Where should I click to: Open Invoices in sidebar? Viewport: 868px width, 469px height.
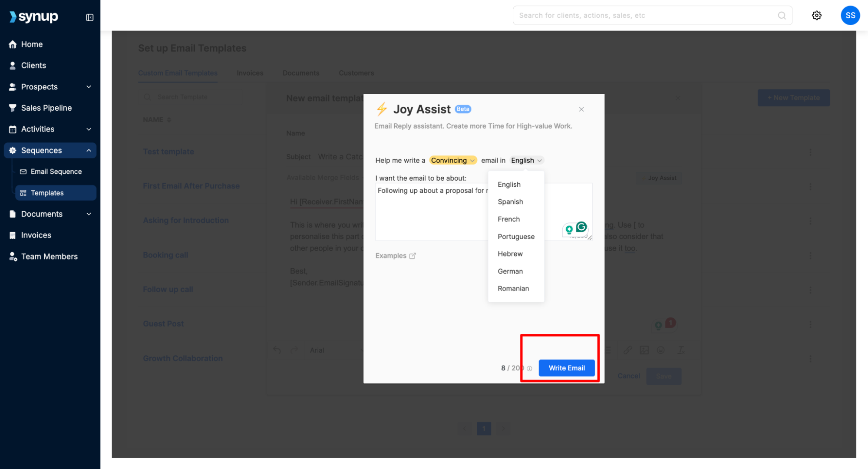point(36,235)
